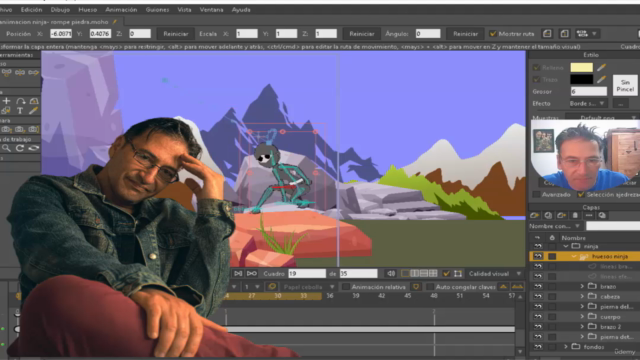Select the Orbit Workspace tool

tap(33, 148)
